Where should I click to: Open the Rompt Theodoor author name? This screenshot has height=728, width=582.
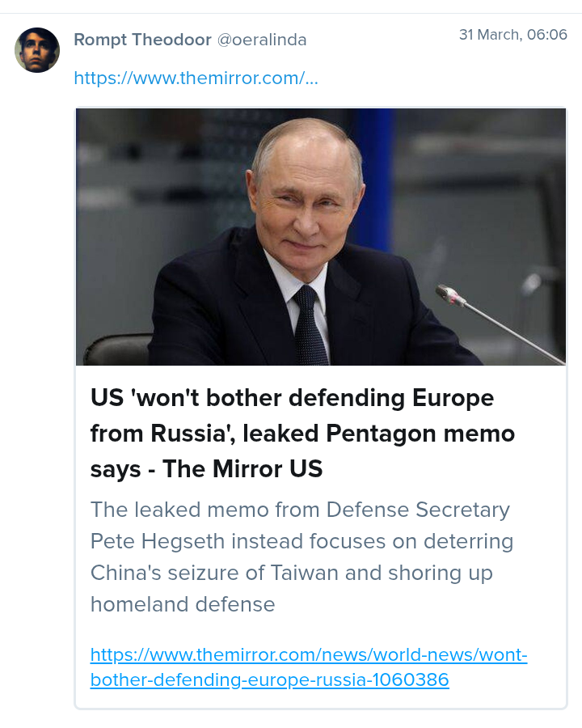tap(141, 39)
